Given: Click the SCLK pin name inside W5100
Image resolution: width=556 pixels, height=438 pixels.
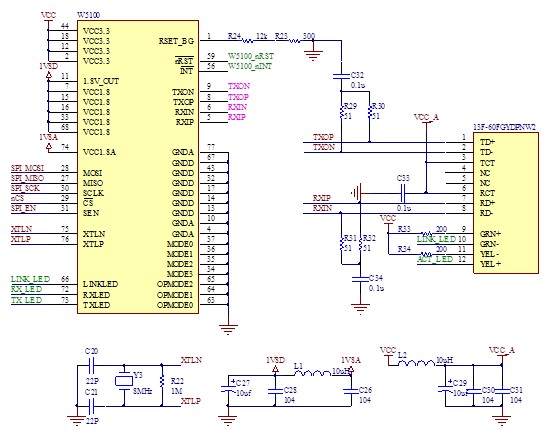Looking at the screenshot, I should pyautogui.click(x=93, y=193).
